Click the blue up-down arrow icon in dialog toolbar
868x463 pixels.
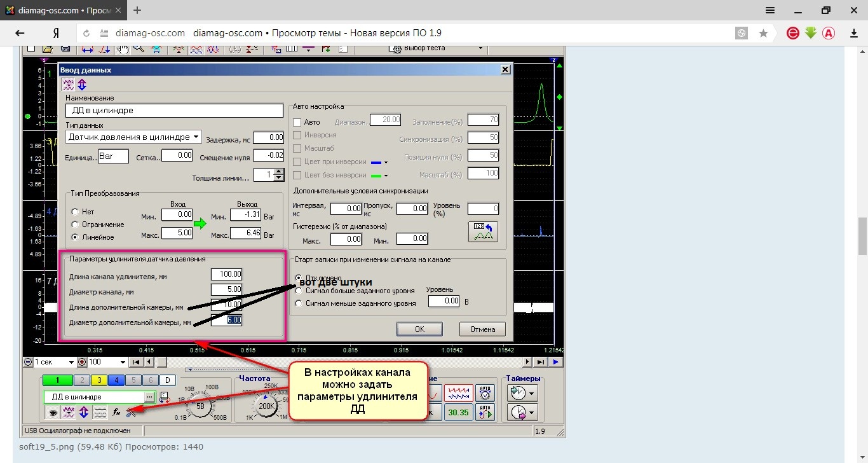[x=82, y=84]
